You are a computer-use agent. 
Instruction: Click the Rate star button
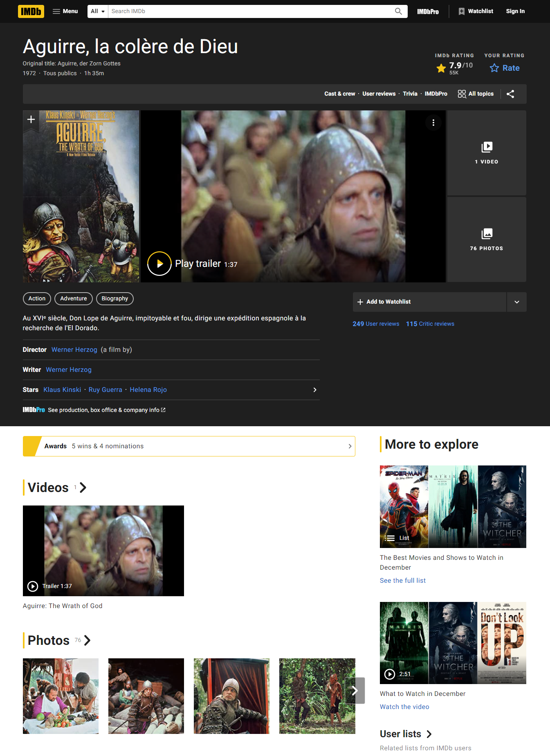pos(505,68)
